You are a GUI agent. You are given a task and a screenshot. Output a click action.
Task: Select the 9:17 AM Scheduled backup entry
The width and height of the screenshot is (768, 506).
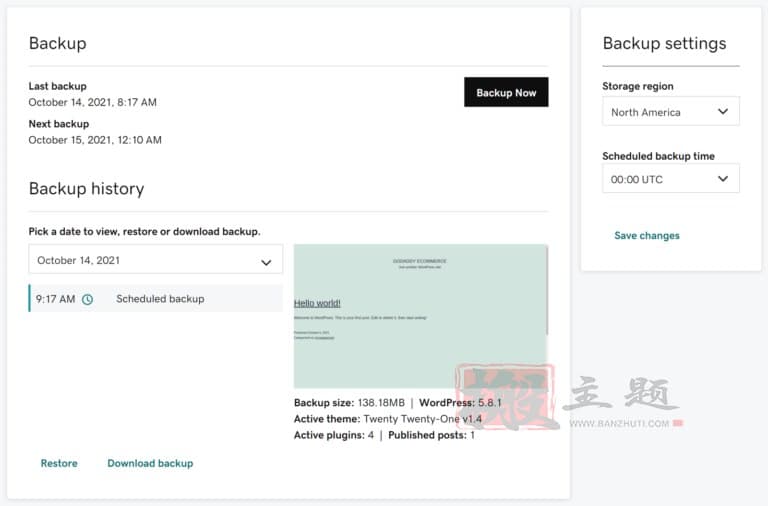click(156, 298)
